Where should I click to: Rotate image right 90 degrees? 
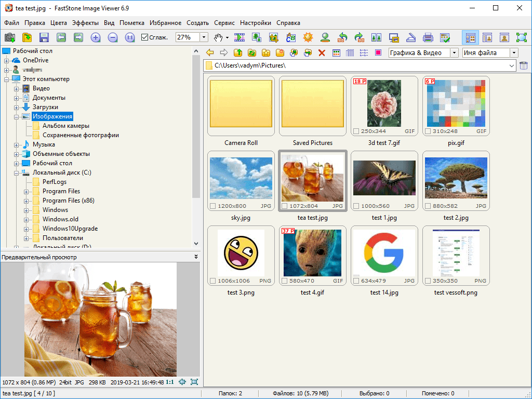360,37
